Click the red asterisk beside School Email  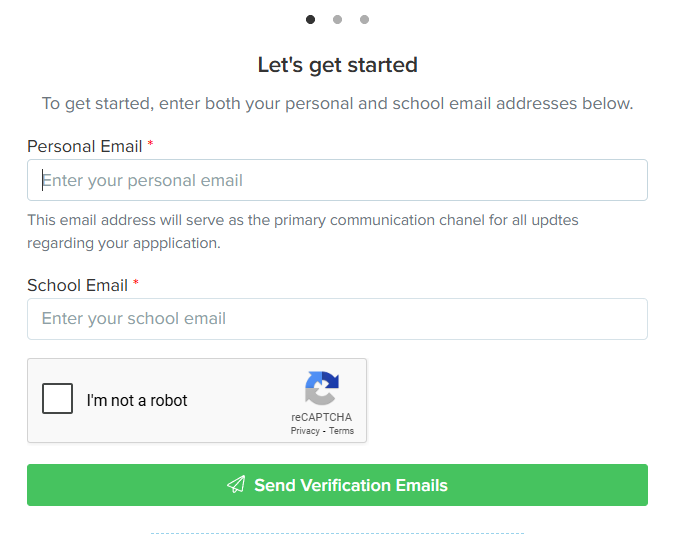pos(136,282)
